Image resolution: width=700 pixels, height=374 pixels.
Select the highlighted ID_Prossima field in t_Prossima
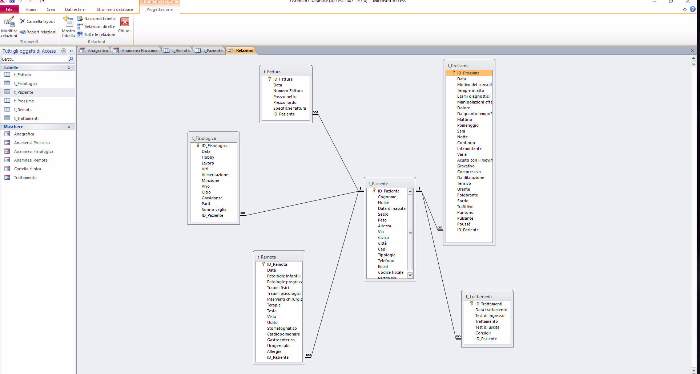[469, 73]
